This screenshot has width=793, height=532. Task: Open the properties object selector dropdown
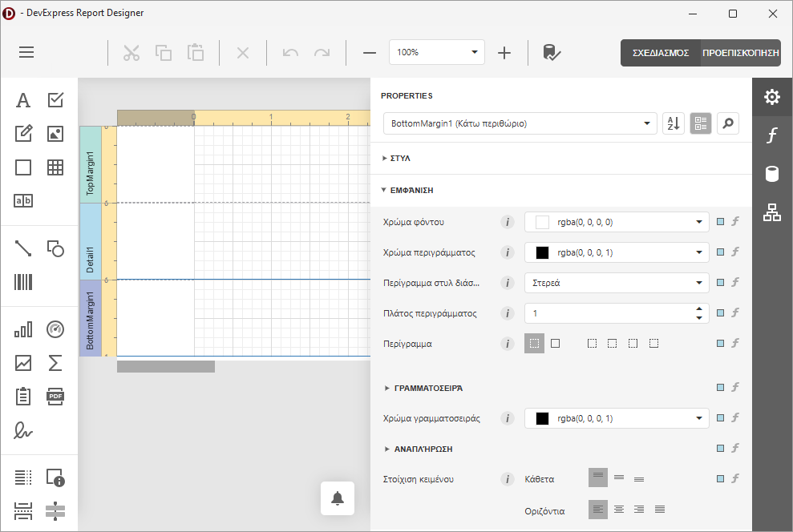click(646, 123)
